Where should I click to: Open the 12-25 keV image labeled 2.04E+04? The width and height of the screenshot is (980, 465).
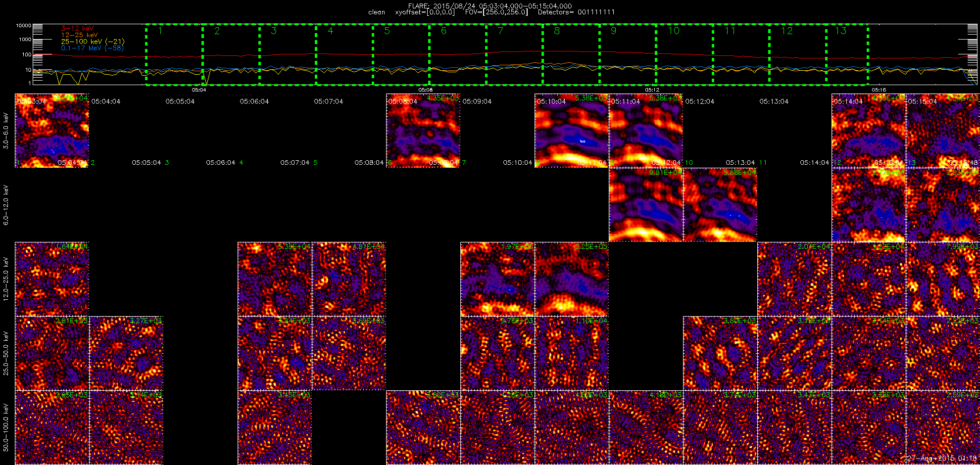794,279
